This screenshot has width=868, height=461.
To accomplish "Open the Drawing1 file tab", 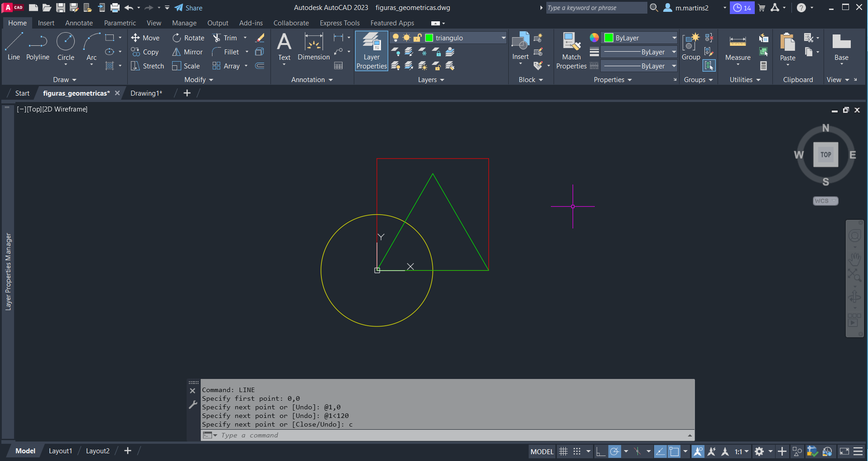I will pos(146,93).
